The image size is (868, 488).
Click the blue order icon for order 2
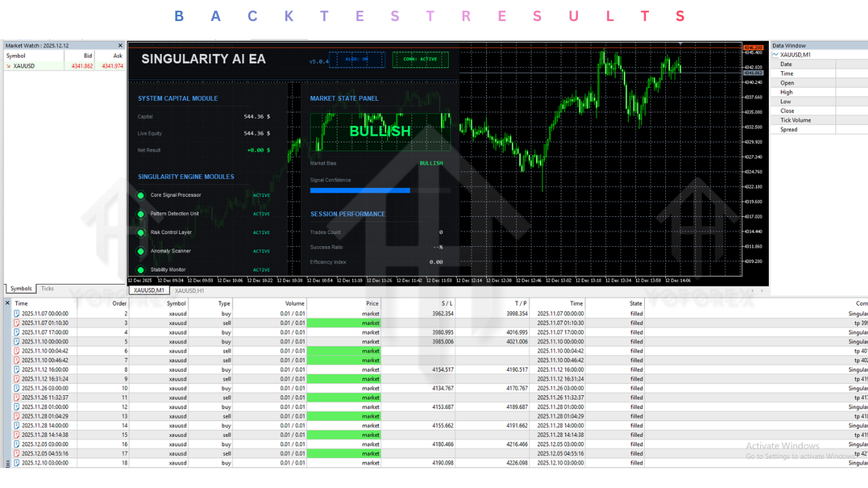[17, 314]
